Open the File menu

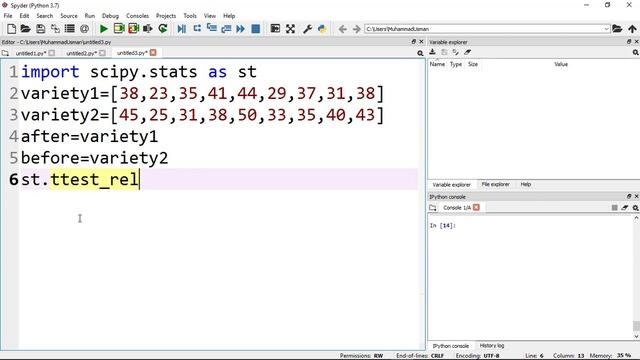point(8,16)
